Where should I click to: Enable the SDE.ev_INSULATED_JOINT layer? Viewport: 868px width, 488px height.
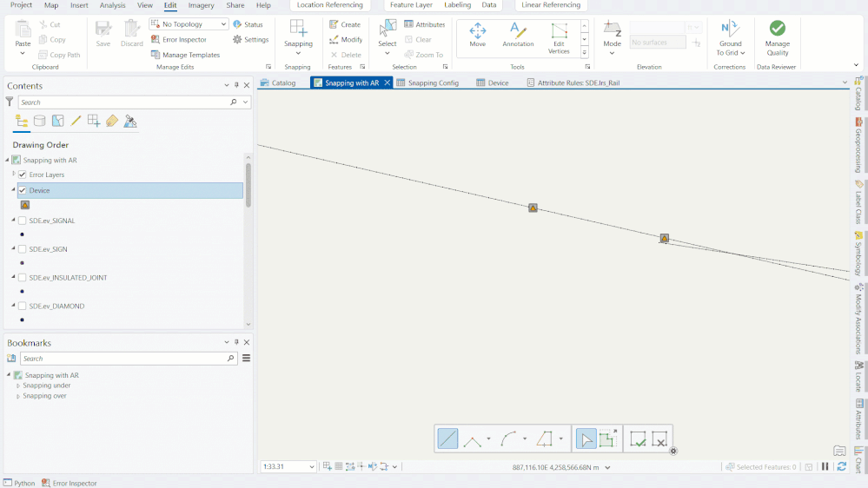[22, 277]
